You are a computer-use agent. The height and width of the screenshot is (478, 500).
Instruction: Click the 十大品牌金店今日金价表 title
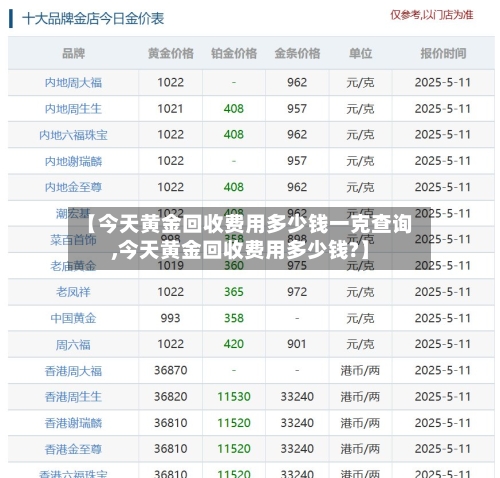tap(93, 19)
